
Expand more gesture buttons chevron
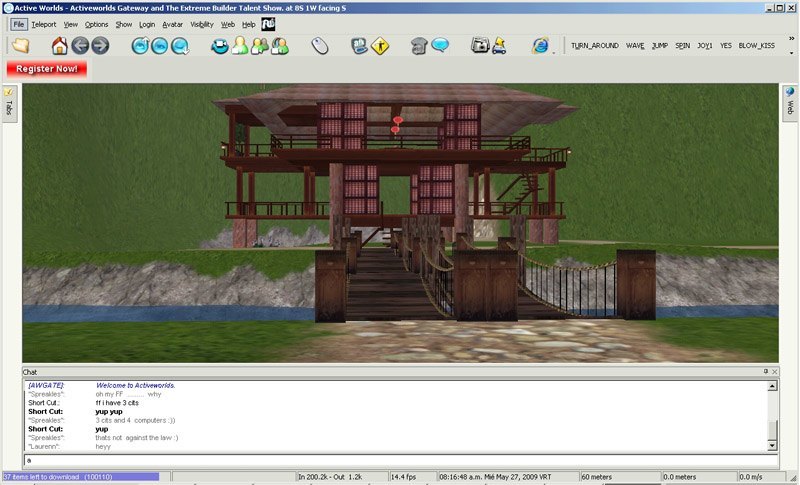coord(791,38)
